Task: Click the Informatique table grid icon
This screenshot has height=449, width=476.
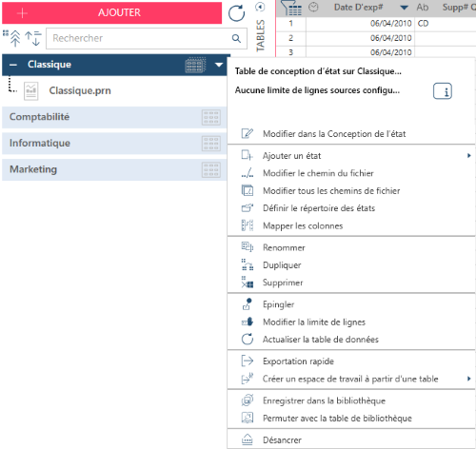Action: [211, 144]
